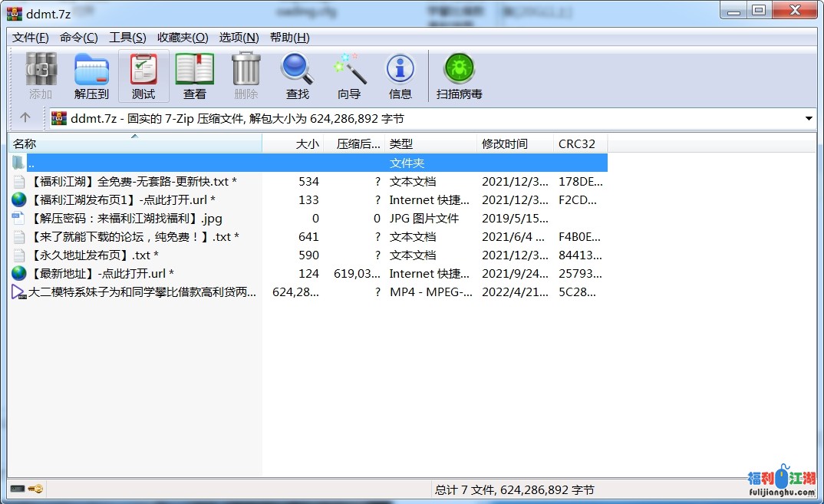This screenshot has width=824, height=504.
Task: Expand the archive path dropdown arrow
Action: (809, 119)
